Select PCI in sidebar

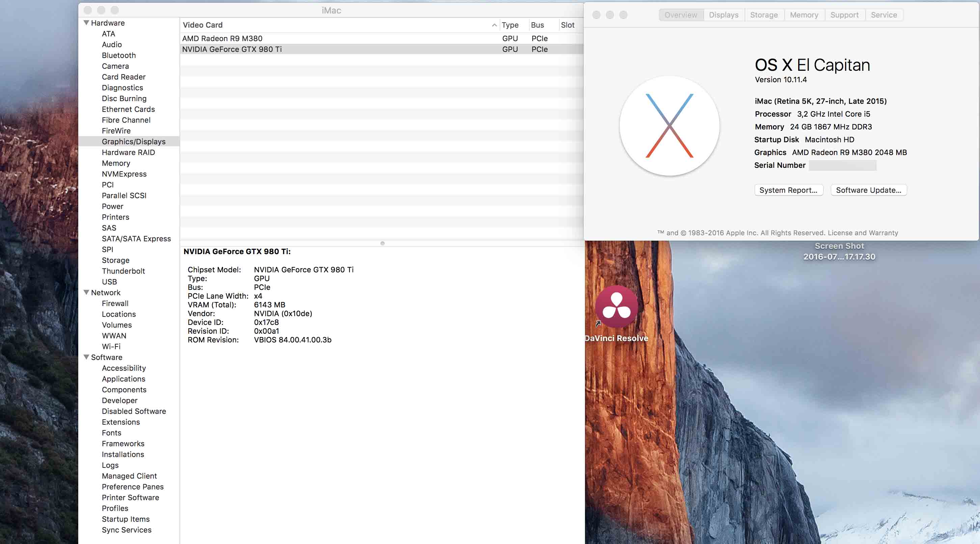pyautogui.click(x=108, y=185)
